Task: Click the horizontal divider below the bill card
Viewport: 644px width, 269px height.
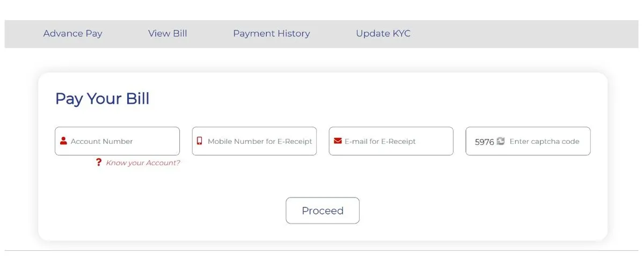Action: [322, 251]
